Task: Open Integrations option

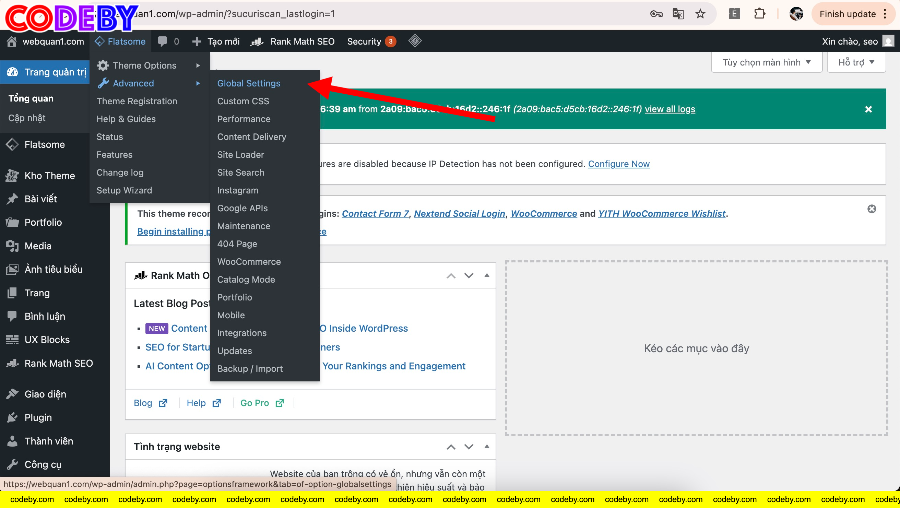Action: pyautogui.click(x=242, y=333)
